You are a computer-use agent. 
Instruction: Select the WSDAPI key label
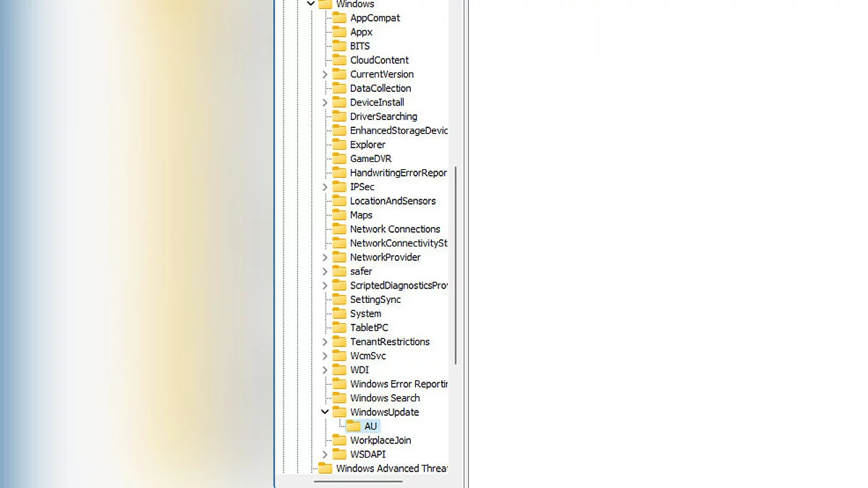pos(367,455)
